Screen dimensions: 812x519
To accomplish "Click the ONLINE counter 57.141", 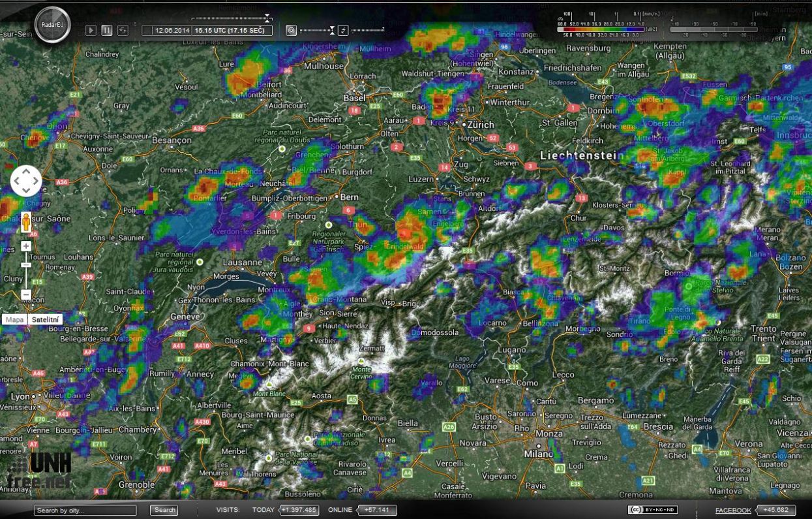I will (x=377, y=510).
